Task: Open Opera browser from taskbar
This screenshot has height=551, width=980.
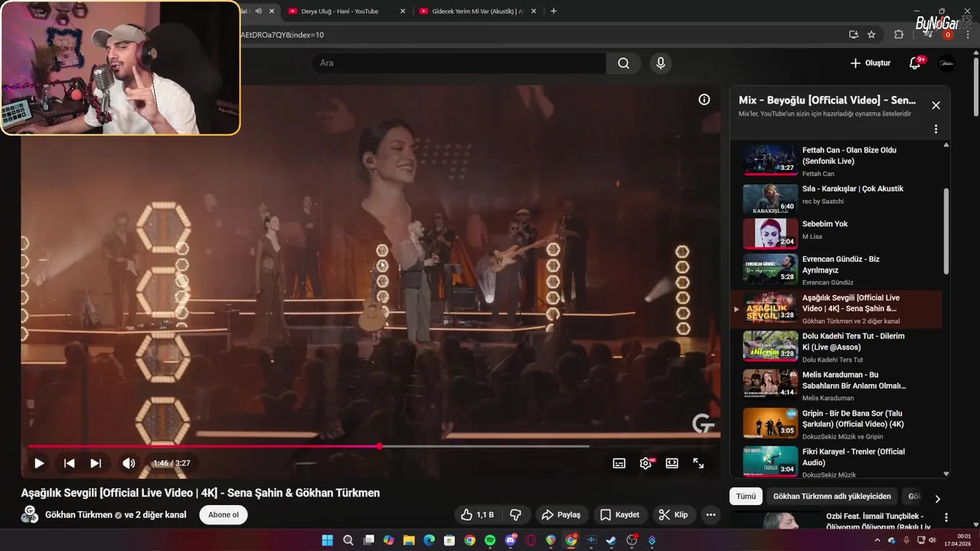Action: [x=531, y=540]
